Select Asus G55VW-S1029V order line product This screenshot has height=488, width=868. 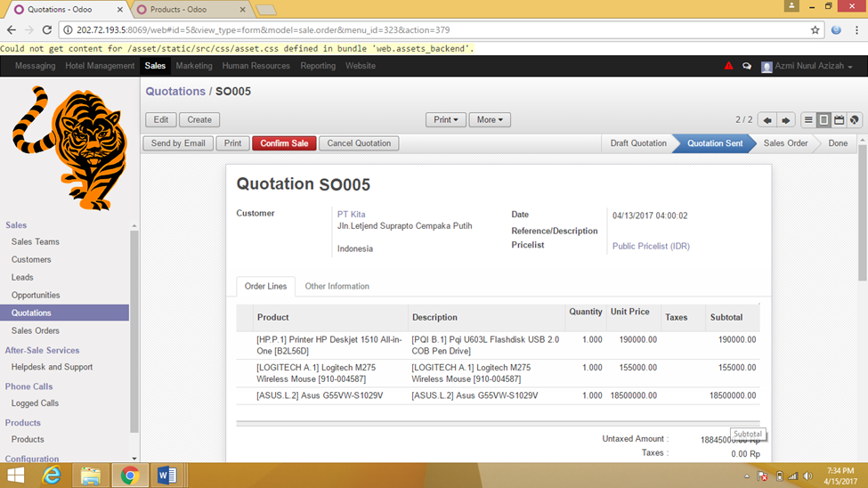[320, 395]
